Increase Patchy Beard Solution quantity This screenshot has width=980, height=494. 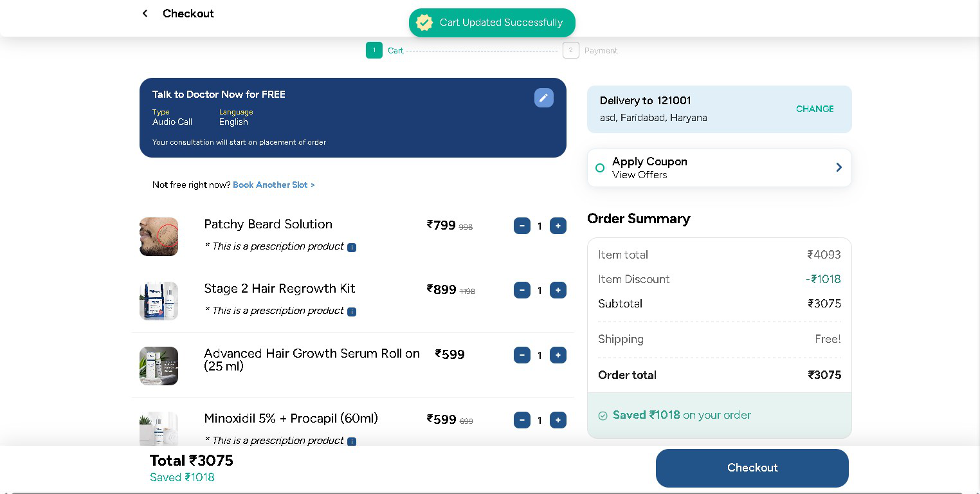point(558,226)
